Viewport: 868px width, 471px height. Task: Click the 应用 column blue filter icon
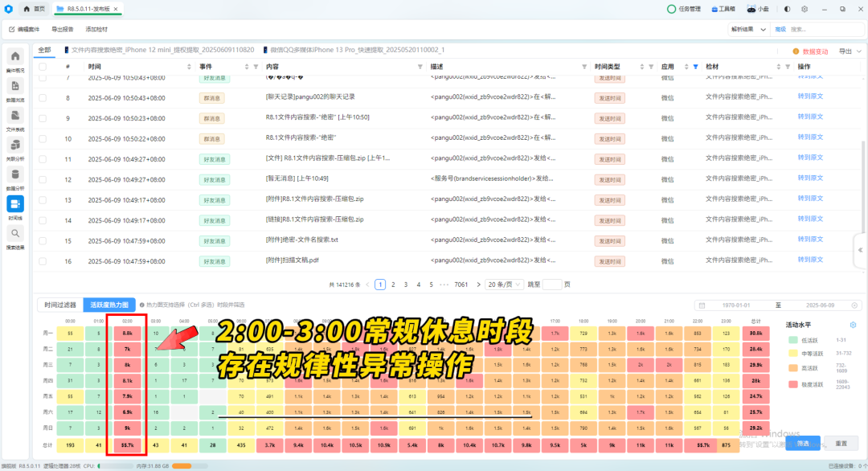pos(695,67)
